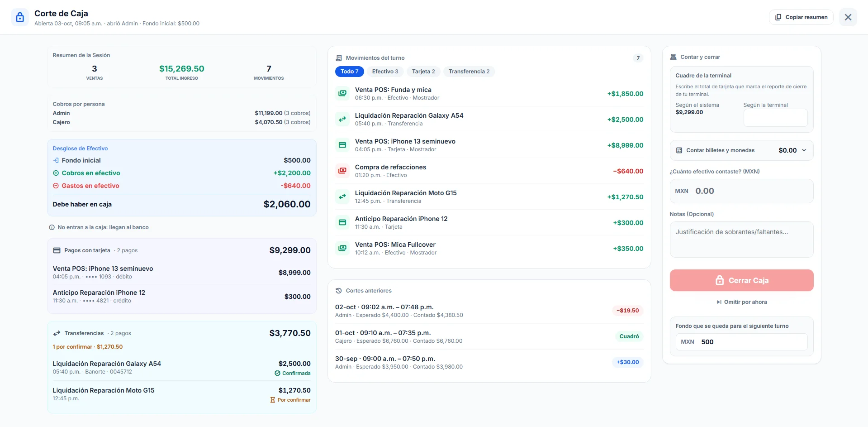Viewport: 868px width, 427px height.
Task: Click the 1 por confirmar · $1,270.50 notice
Action: (x=88, y=347)
